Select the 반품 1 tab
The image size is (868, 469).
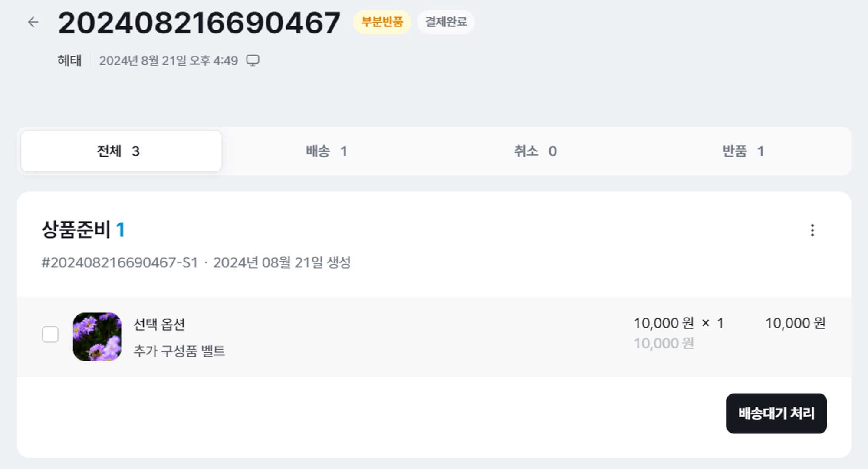click(743, 151)
